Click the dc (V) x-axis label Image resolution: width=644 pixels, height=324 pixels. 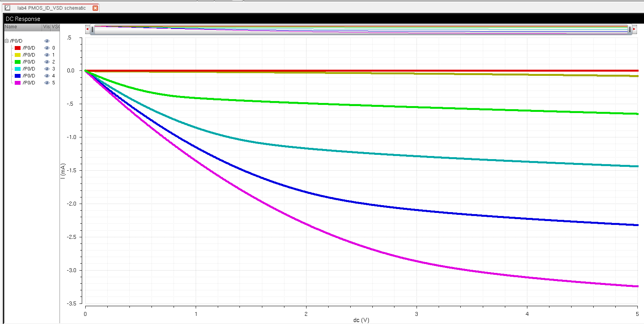pos(361,320)
